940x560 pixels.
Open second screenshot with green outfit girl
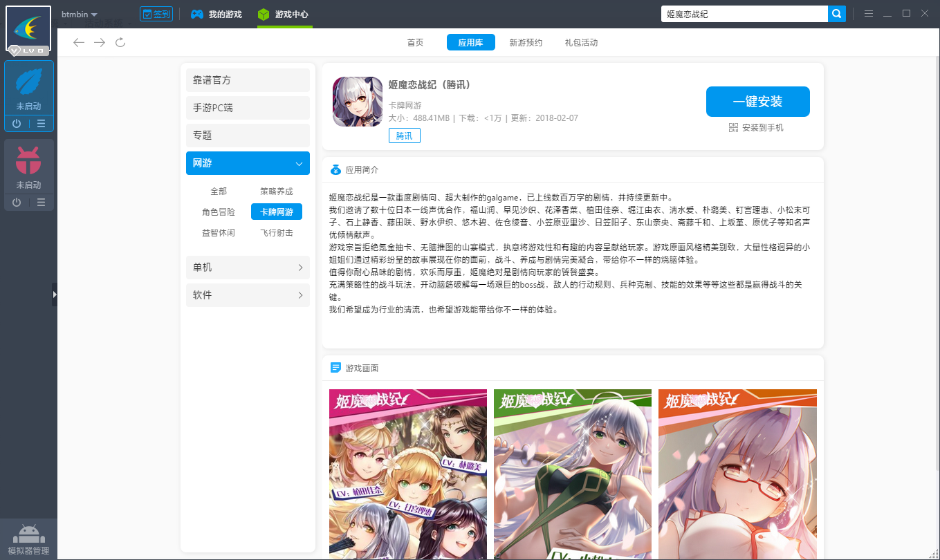point(573,474)
